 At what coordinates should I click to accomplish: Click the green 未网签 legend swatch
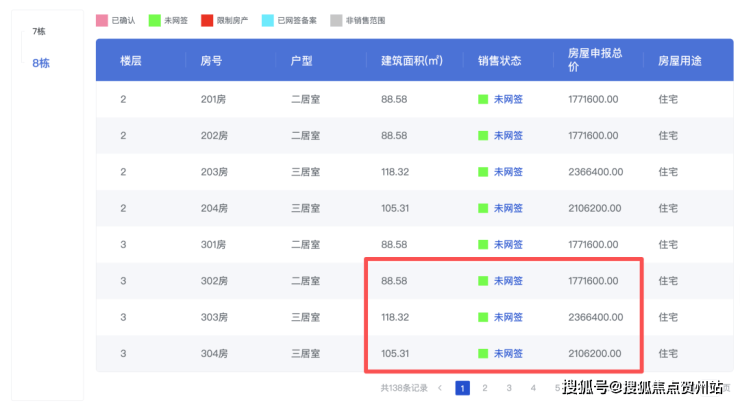coord(154,20)
